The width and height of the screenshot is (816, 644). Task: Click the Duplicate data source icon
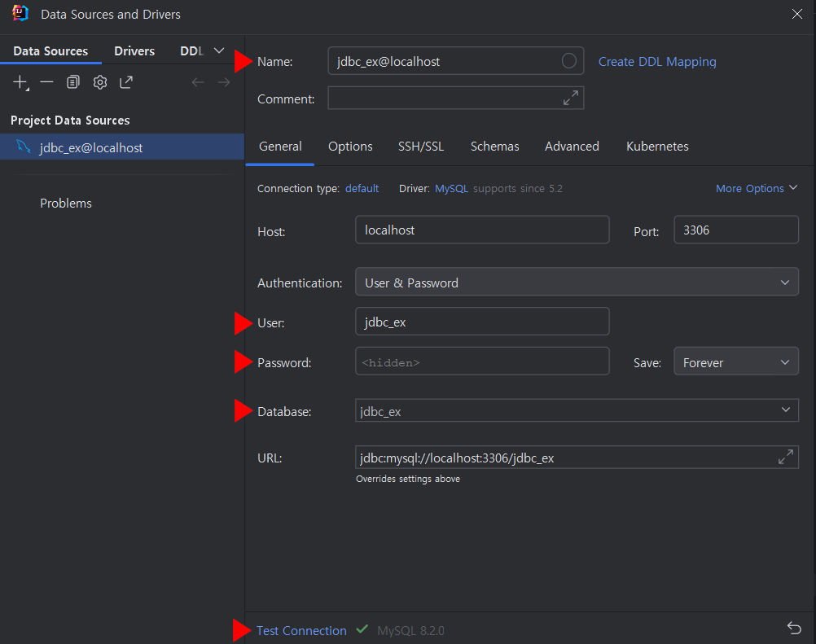[72, 82]
